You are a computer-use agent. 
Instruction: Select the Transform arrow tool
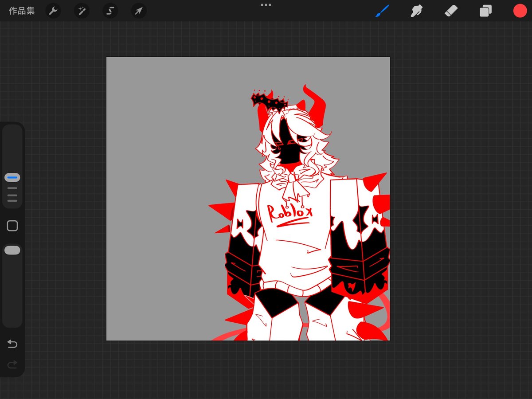coord(139,11)
